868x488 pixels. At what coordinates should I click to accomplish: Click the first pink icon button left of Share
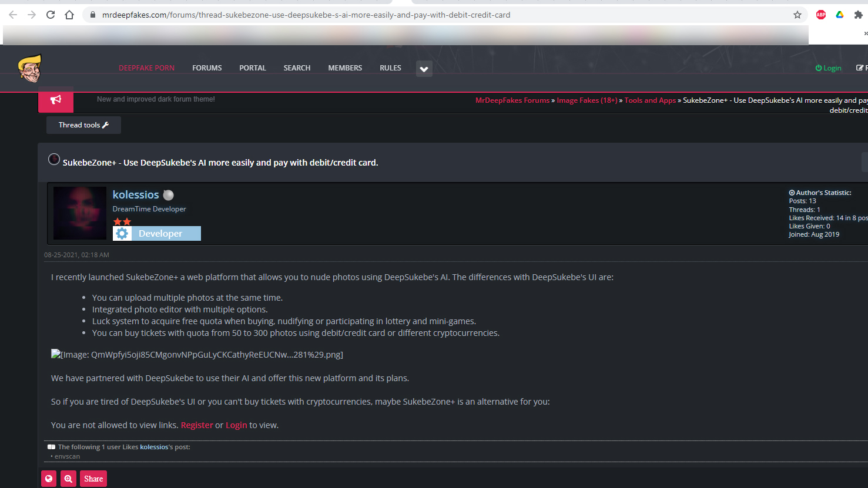click(49, 479)
